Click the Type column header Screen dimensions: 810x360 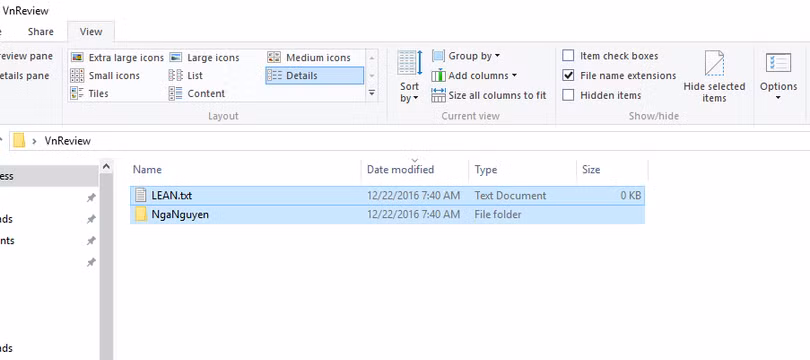(522, 169)
